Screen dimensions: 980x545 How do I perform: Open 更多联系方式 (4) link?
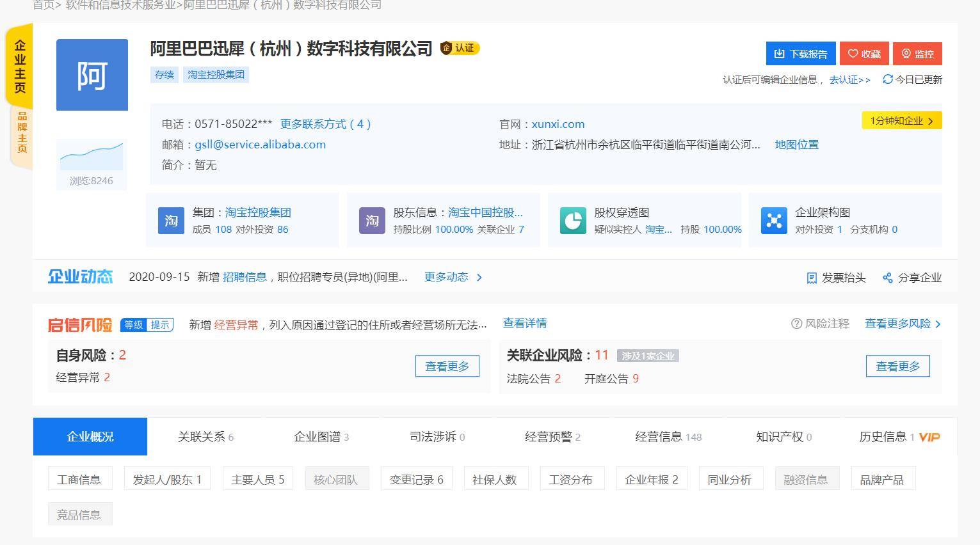326,124
